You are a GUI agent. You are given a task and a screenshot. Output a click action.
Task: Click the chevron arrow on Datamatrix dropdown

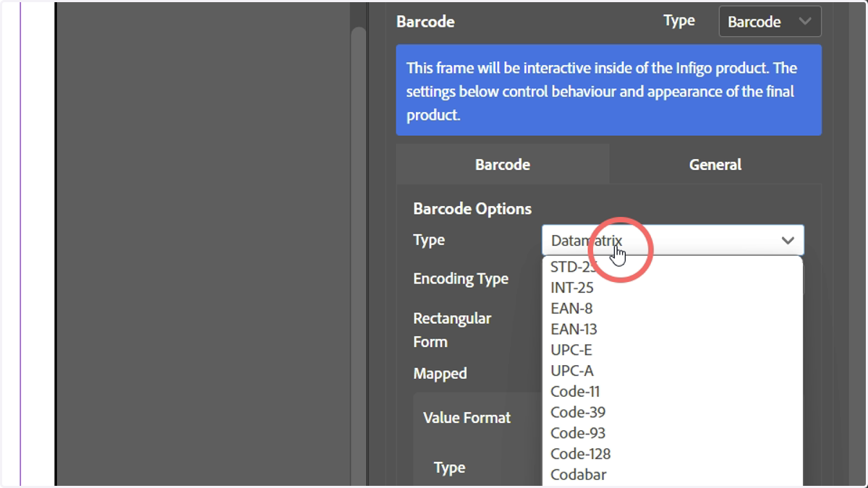pyautogui.click(x=788, y=241)
